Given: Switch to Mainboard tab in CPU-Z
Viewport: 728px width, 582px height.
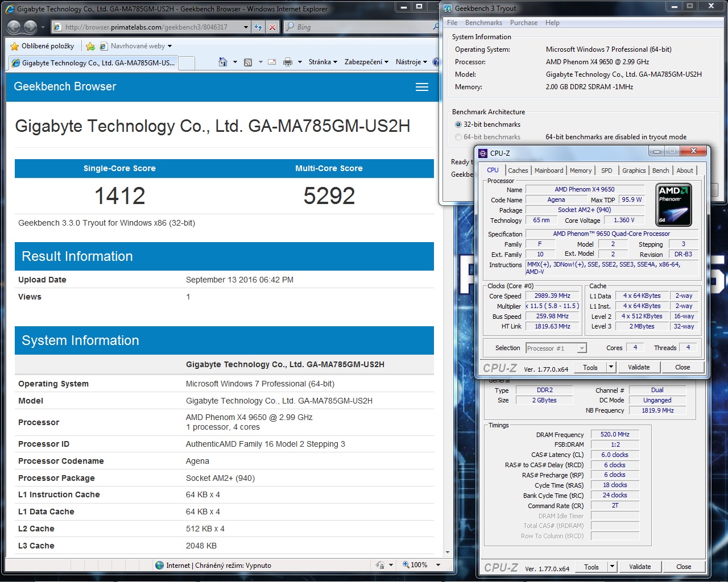Looking at the screenshot, I should tap(549, 171).
